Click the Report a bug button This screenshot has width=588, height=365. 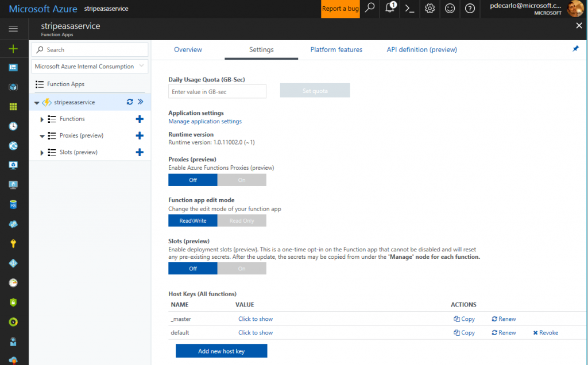340,9
